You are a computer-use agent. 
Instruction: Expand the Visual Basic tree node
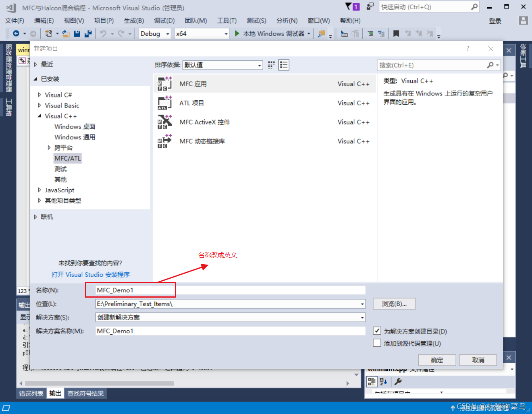pyautogui.click(x=39, y=105)
